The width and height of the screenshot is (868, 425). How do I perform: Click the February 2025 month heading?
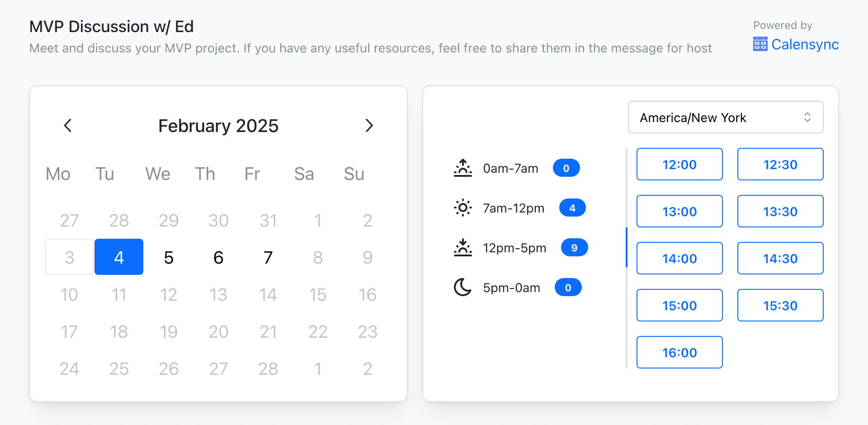point(218,126)
